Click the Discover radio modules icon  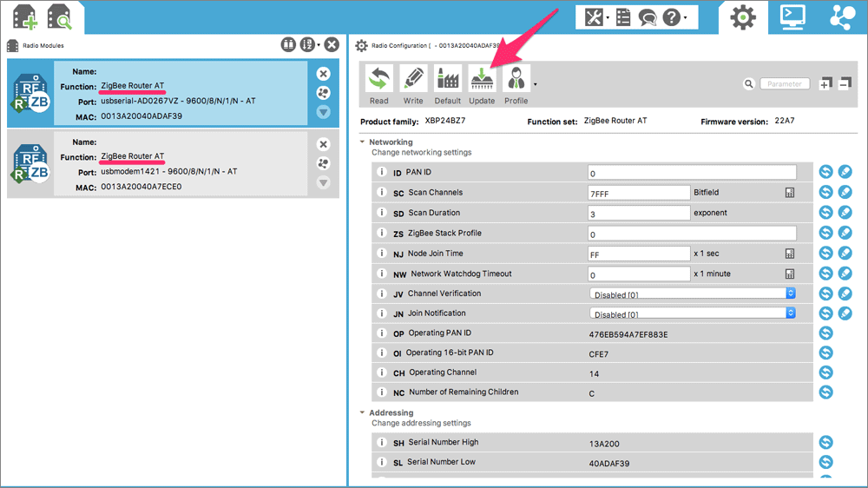click(60, 16)
